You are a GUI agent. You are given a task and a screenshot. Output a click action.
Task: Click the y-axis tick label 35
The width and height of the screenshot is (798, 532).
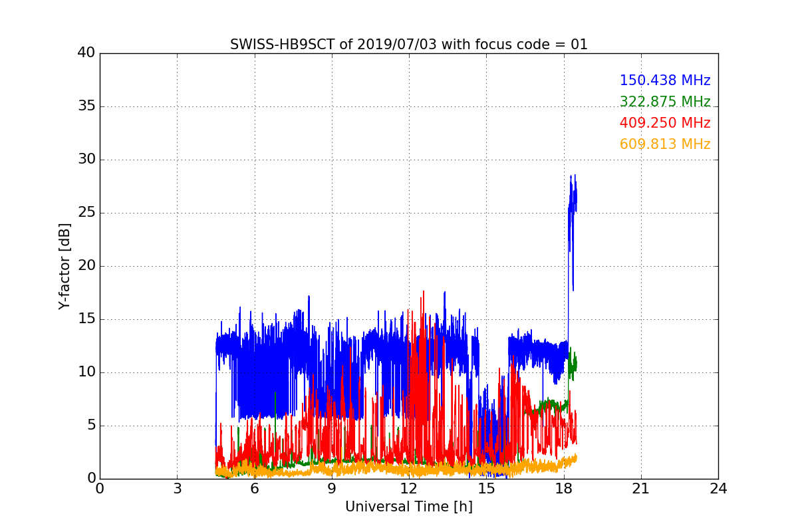click(x=86, y=106)
